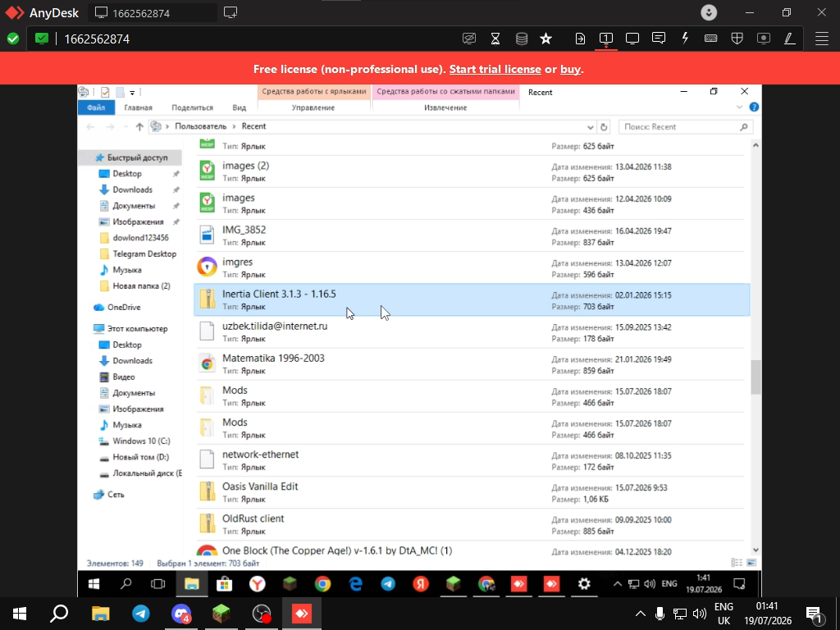Screen dimensions: 840x630
Task: Open the quick access toolbar customize dropdown
Action: click(132, 92)
